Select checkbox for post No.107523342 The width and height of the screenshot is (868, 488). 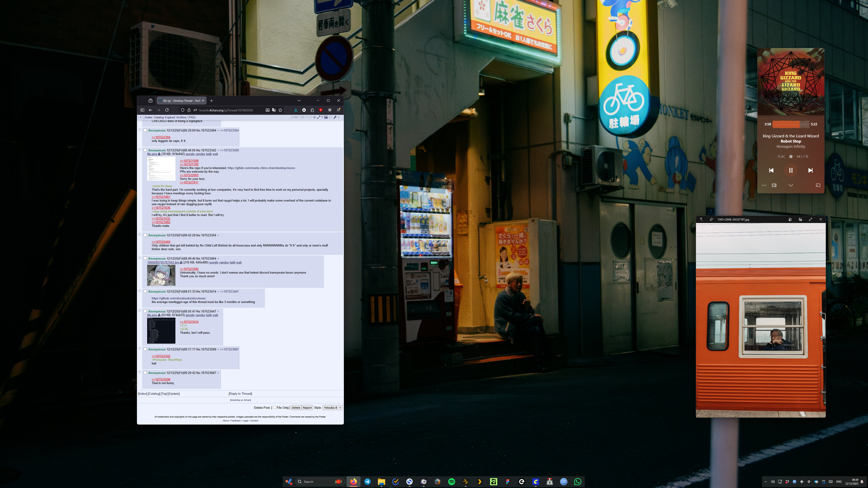(x=145, y=150)
